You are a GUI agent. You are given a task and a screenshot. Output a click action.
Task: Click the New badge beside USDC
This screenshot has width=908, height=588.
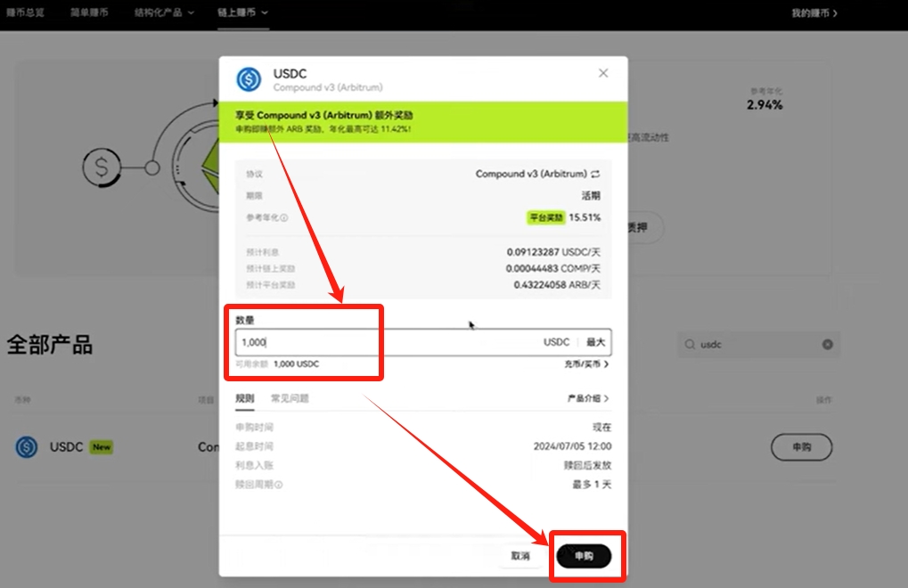[x=102, y=446]
